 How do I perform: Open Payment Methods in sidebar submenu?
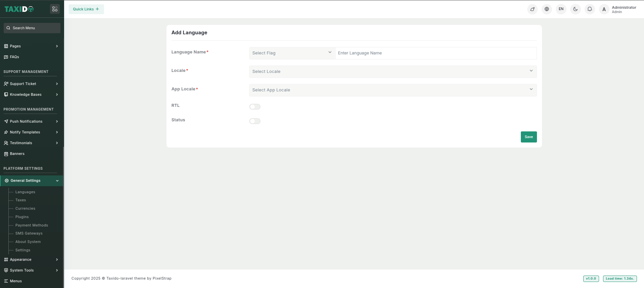[x=32, y=225]
